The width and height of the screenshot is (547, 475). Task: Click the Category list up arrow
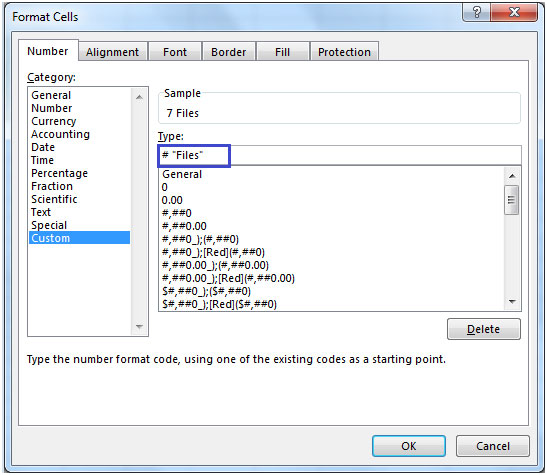coord(139,97)
